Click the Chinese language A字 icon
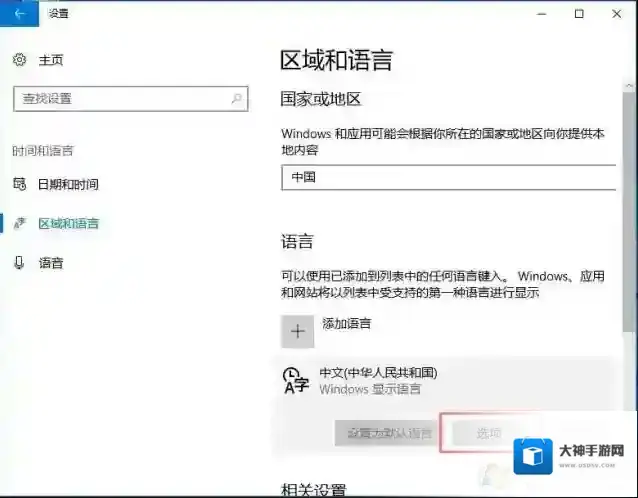This screenshot has height=498, width=638. click(296, 381)
